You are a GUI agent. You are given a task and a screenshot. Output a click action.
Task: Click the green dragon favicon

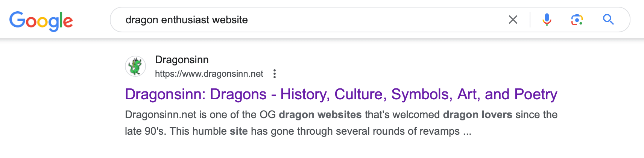(x=135, y=66)
